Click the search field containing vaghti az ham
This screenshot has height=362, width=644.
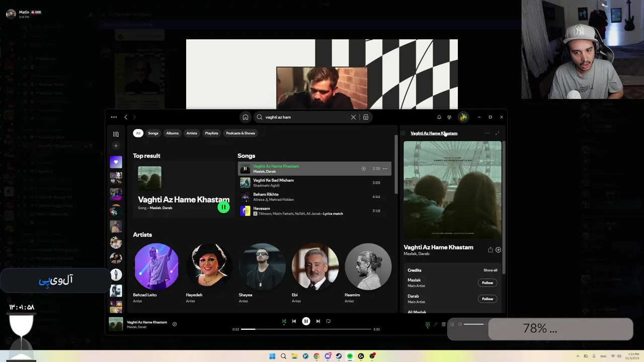click(305, 117)
